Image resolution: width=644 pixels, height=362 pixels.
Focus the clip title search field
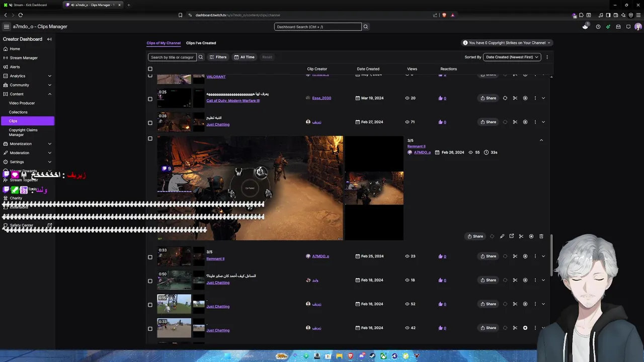pos(172,57)
